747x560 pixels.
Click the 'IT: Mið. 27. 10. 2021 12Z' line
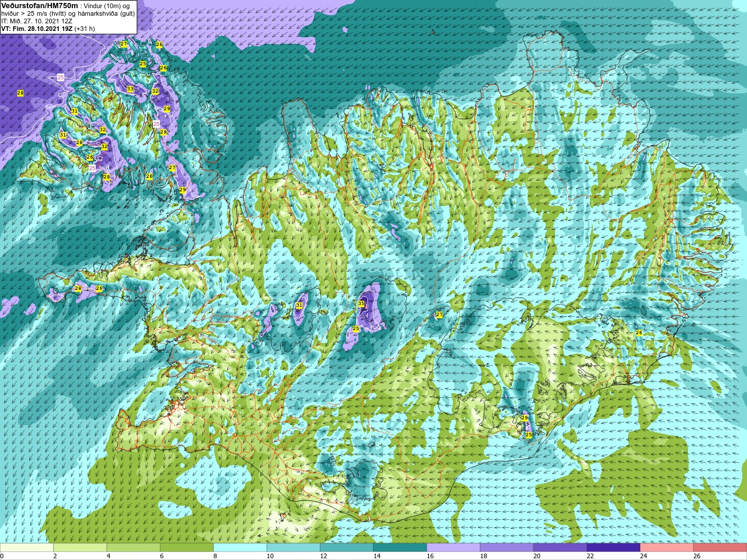37,21
